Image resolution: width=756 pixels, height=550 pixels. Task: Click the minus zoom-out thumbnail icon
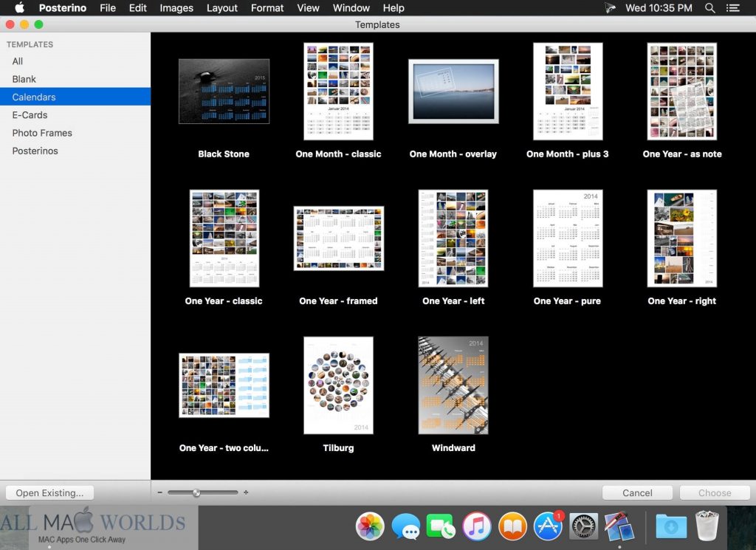coord(159,492)
